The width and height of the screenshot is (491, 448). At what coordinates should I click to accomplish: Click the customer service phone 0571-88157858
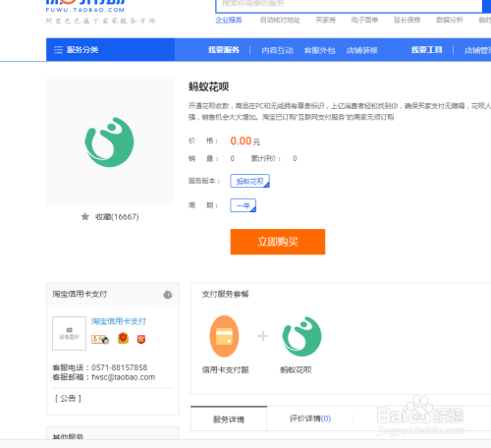[120, 367]
